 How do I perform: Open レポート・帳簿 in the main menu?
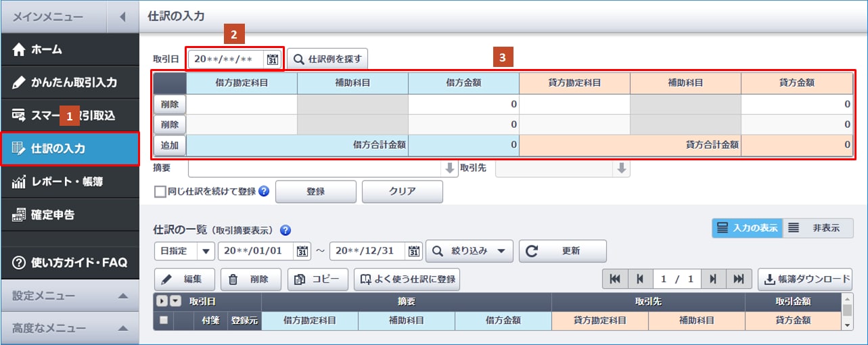pos(69,182)
